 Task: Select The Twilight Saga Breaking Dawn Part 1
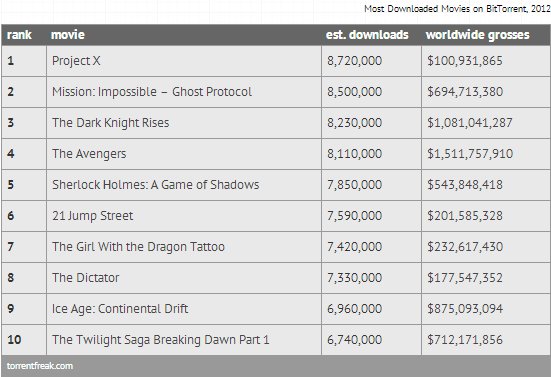(161, 340)
